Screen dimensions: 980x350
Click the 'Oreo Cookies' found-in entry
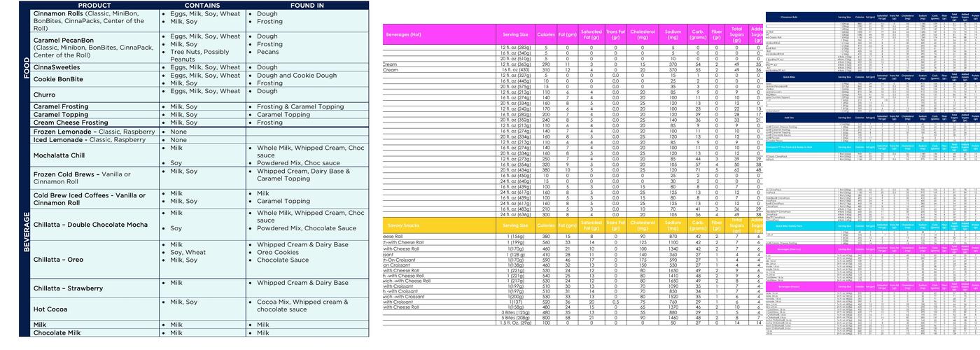click(x=278, y=252)
